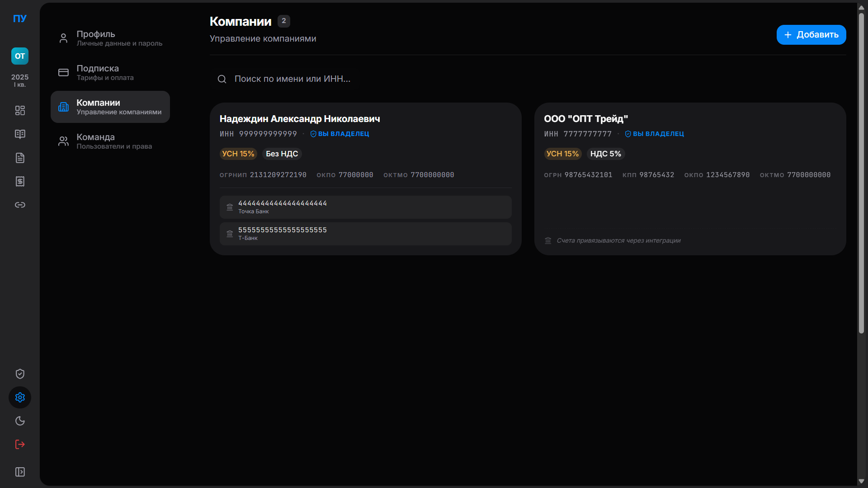The height and width of the screenshot is (488, 868).
Task: Click the open book icon in sidebar
Action: (x=20, y=134)
